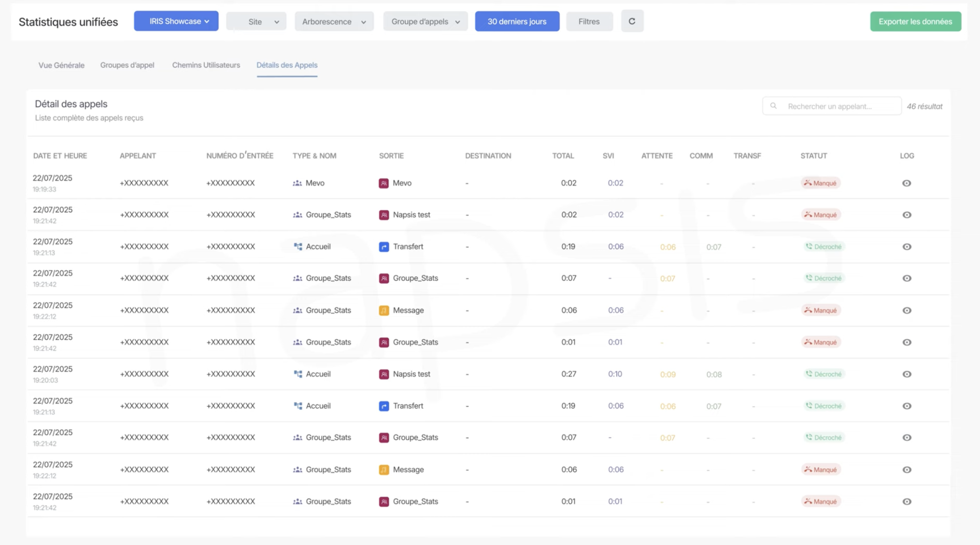Open the Groupe d'appels dropdown
Image resolution: width=980 pixels, height=545 pixels.
point(425,22)
